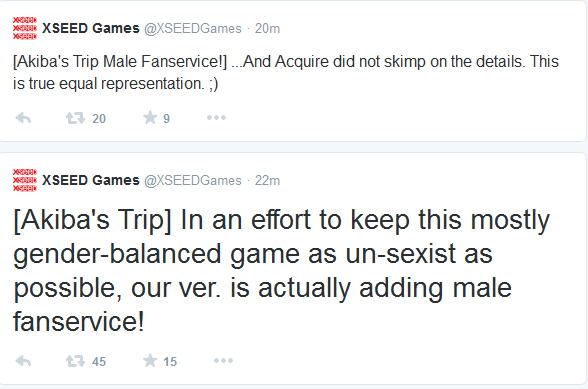
Task: Favorite the tweet with 15 stars
Action: (150, 360)
